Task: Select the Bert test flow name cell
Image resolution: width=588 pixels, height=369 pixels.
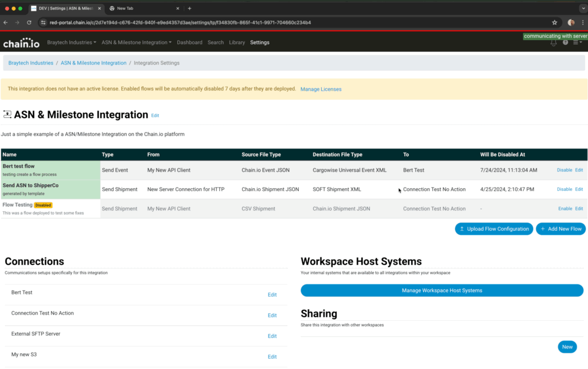Action: (50, 170)
